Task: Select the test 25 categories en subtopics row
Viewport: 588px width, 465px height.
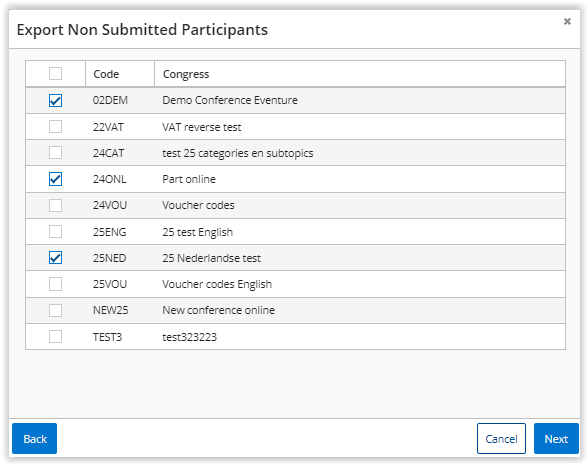Action: [x=296, y=153]
